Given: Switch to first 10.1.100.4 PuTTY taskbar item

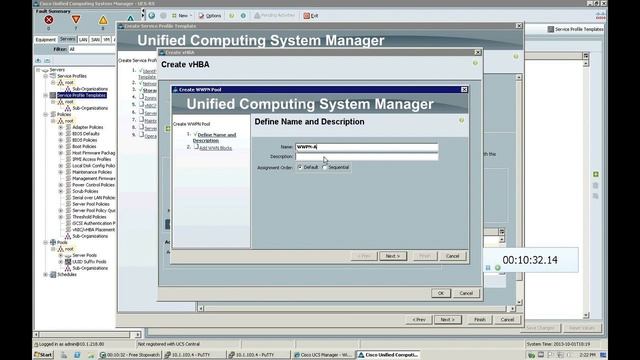Looking at the screenshot, I should pyautogui.click(x=195, y=355).
